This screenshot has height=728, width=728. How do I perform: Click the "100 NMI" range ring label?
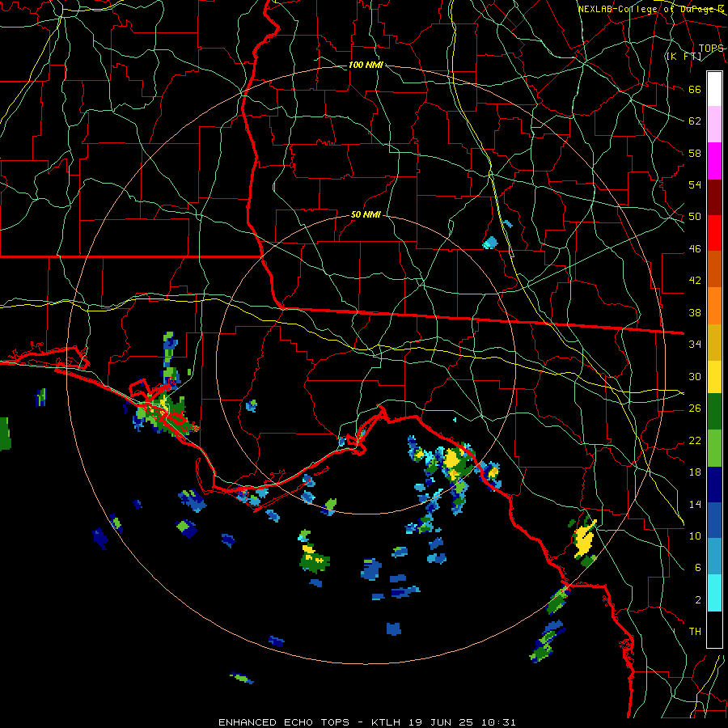366,65
